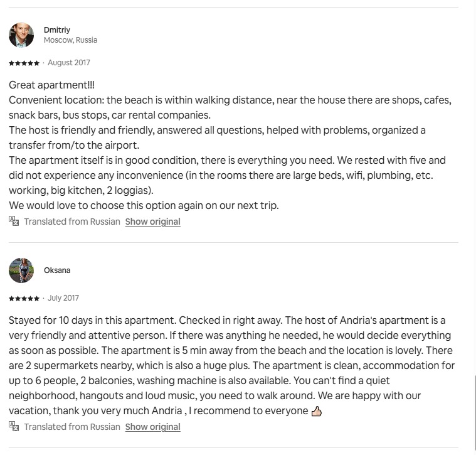Viewport: 476px width, 455px height.
Task: Click the July 2017 review date
Action: [x=63, y=298]
